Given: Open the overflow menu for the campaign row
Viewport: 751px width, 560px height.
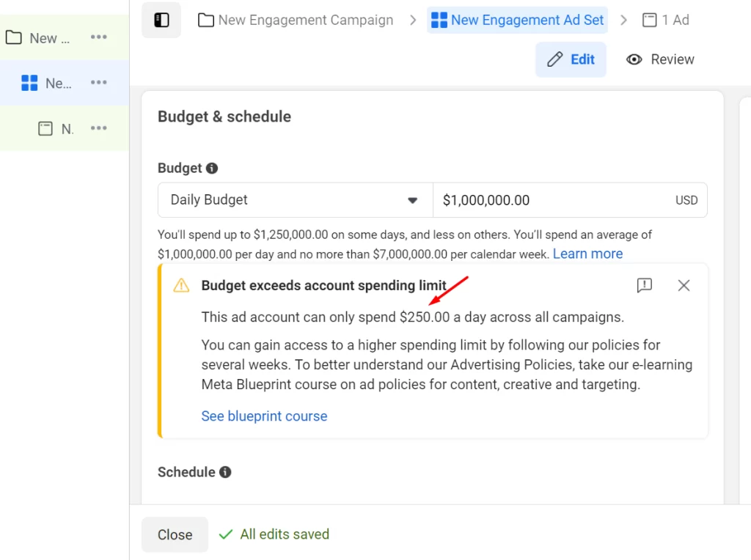Looking at the screenshot, I should pyautogui.click(x=98, y=37).
